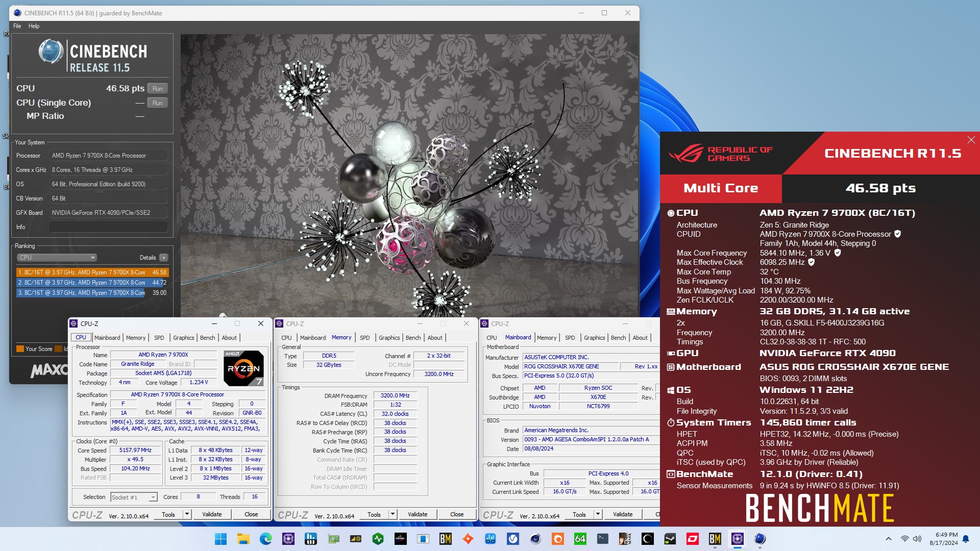980x551 pixels.
Task: Click the Cinebench title bar app icon
Action: (x=17, y=13)
